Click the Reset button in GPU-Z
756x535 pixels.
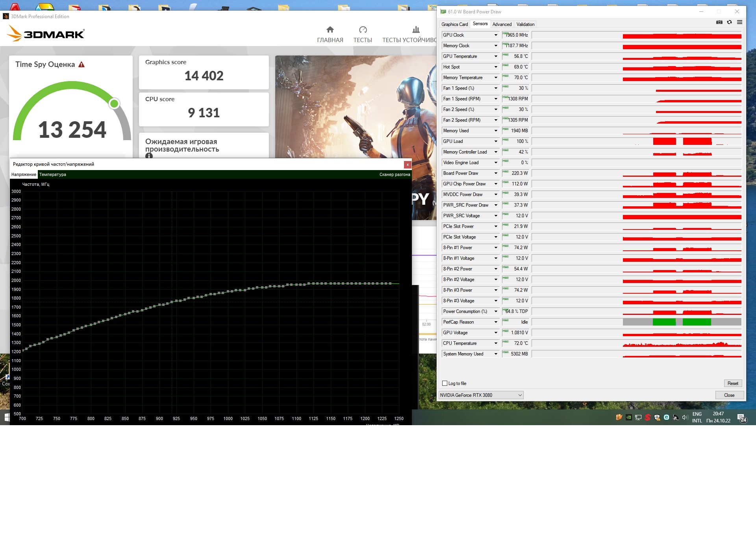[x=732, y=383]
